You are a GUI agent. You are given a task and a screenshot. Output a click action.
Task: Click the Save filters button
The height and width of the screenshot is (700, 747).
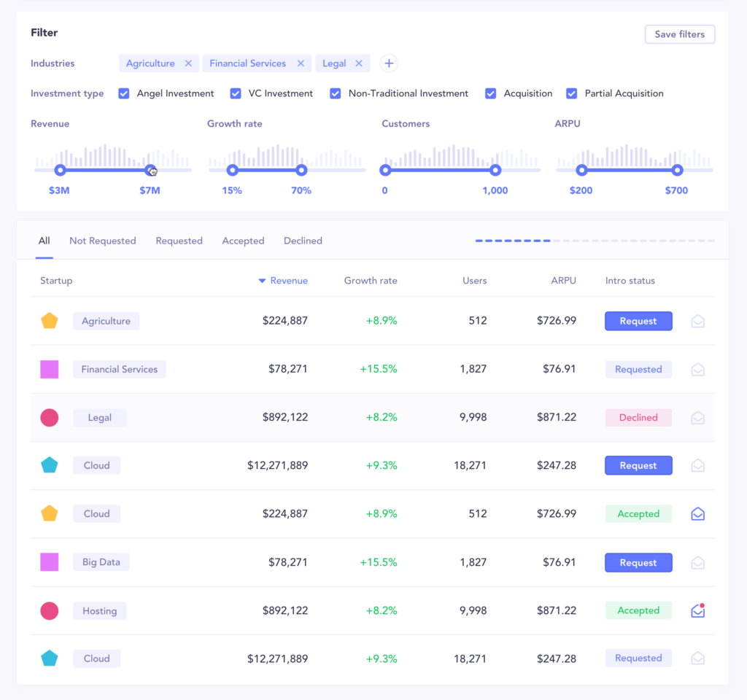pos(679,34)
